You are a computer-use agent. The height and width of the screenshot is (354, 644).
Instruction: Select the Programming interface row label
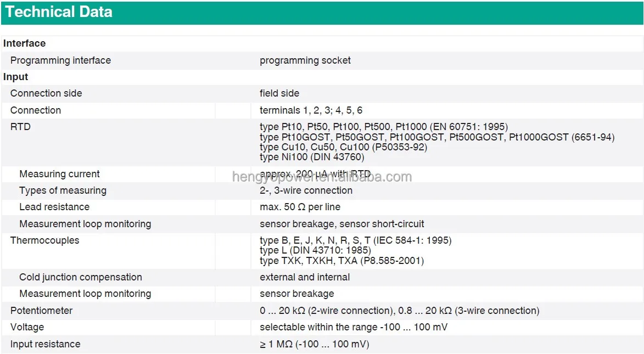(x=60, y=60)
